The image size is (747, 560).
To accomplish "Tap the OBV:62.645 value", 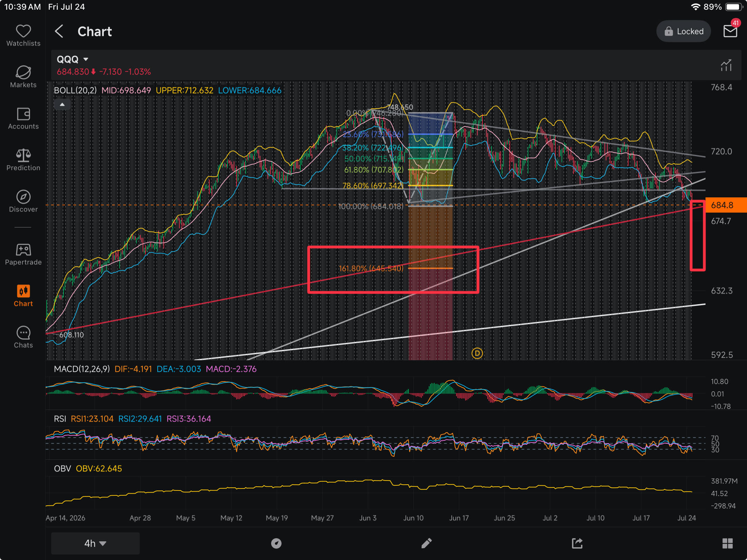I will click(x=99, y=468).
